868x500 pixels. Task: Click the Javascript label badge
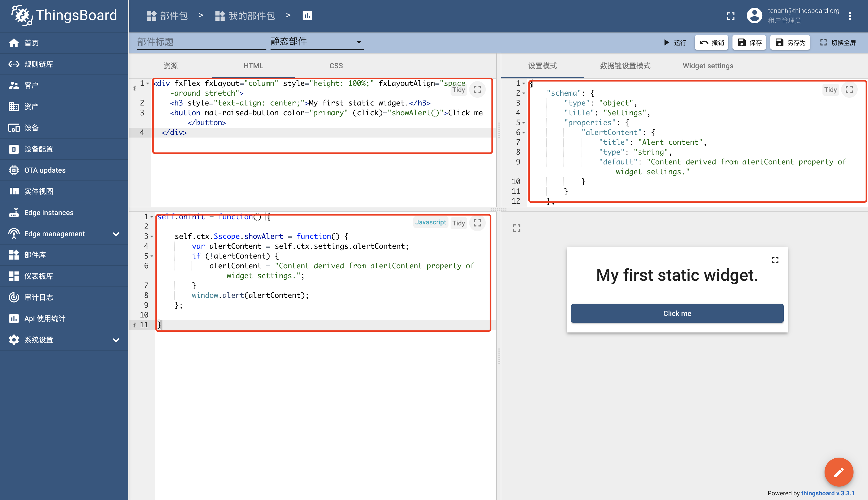coord(430,223)
